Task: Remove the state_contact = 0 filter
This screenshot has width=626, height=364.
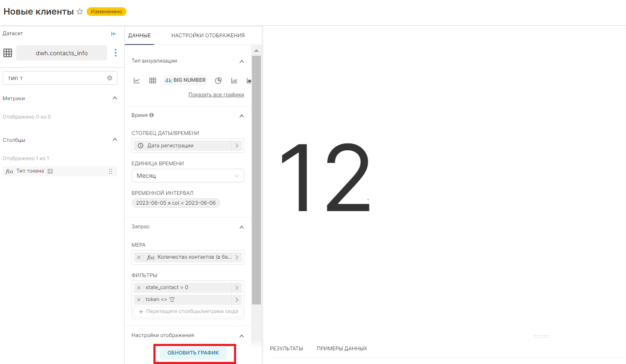Action: (139, 288)
